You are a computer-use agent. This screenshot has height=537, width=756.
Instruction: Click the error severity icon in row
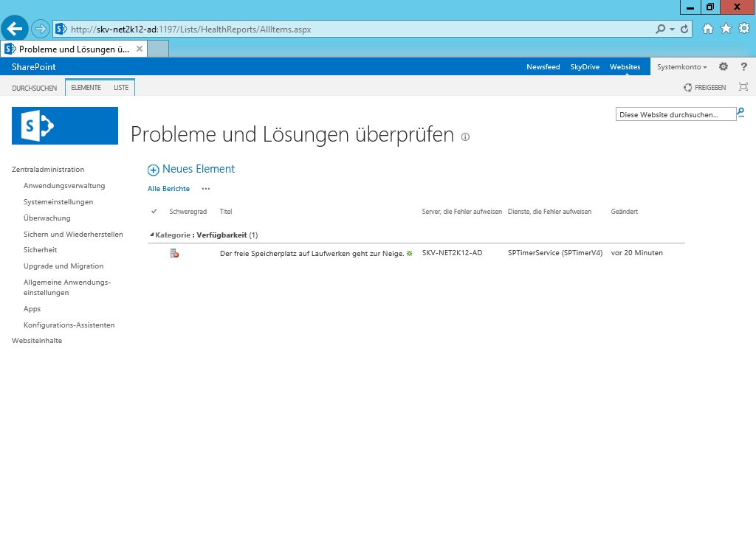tap(174, 253)
